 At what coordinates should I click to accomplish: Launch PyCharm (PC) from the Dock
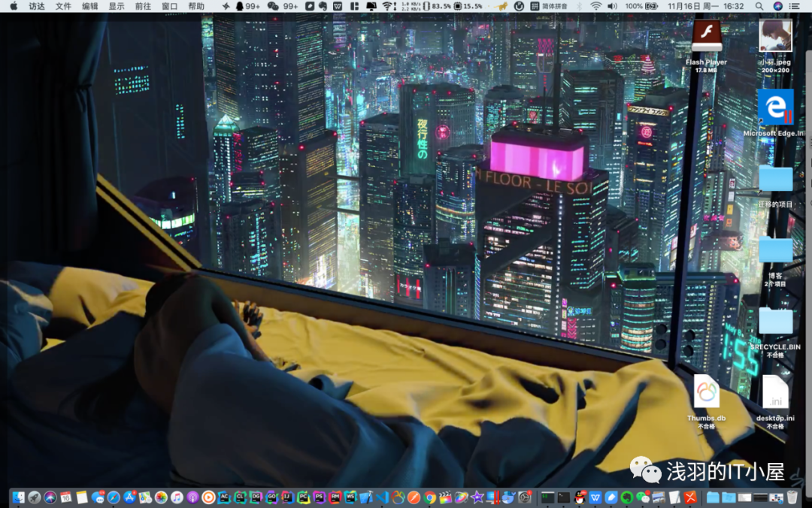304,497
